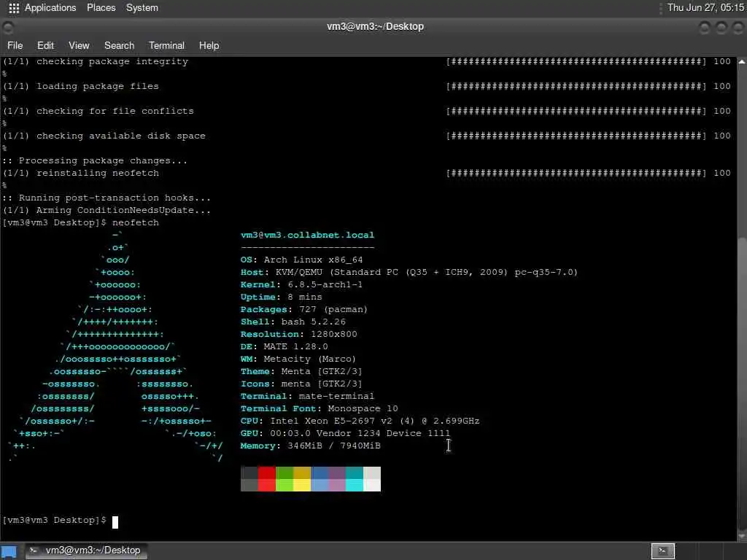Click the 'Host: KVM/QEMU' line
Image resolution: width=747 pixels, height=560 pixels.
pos(409,273)
